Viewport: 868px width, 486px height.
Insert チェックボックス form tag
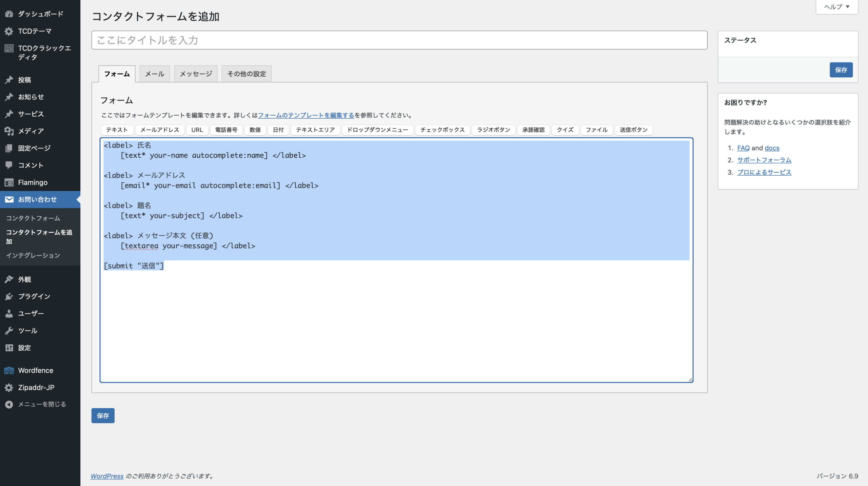[442, 130]
